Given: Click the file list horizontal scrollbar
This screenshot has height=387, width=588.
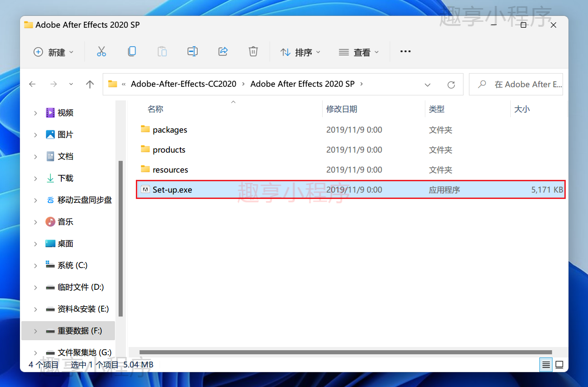Looking at the screenshot, I should tap(346, 352).
